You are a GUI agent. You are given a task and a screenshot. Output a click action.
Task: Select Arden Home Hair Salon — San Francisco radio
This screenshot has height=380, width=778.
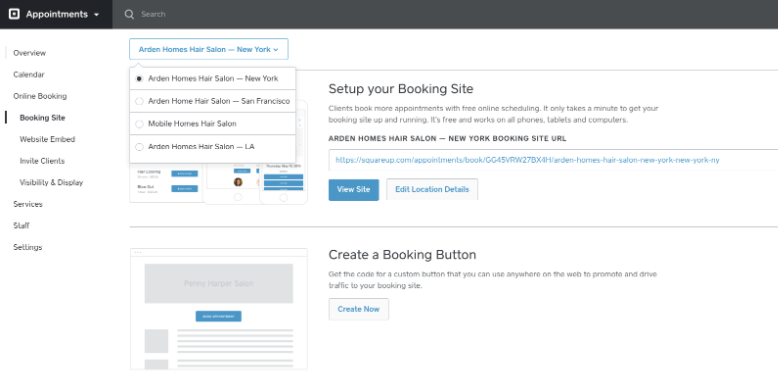coord(139,101)
